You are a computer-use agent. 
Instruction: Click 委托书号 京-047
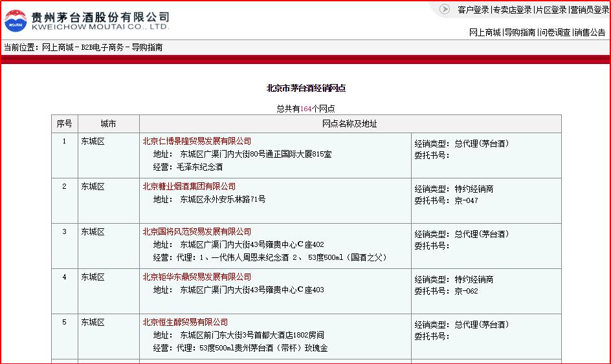pos(446,201)
